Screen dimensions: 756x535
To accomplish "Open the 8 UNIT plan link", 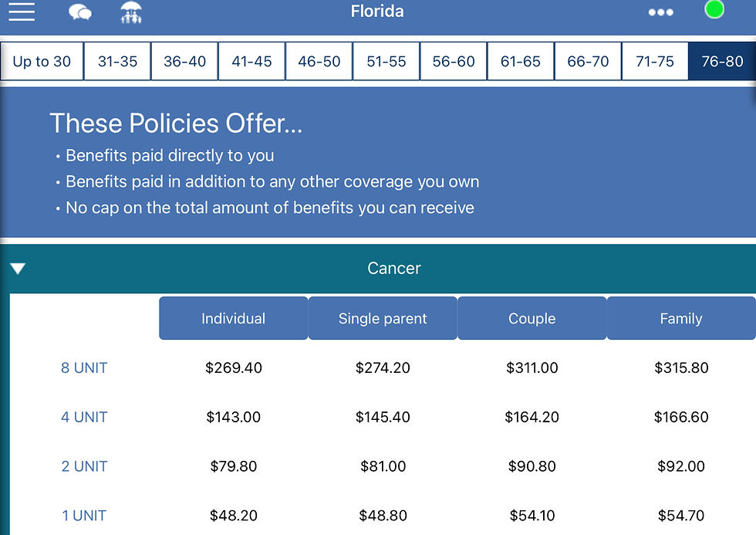I will pos(84,368).
